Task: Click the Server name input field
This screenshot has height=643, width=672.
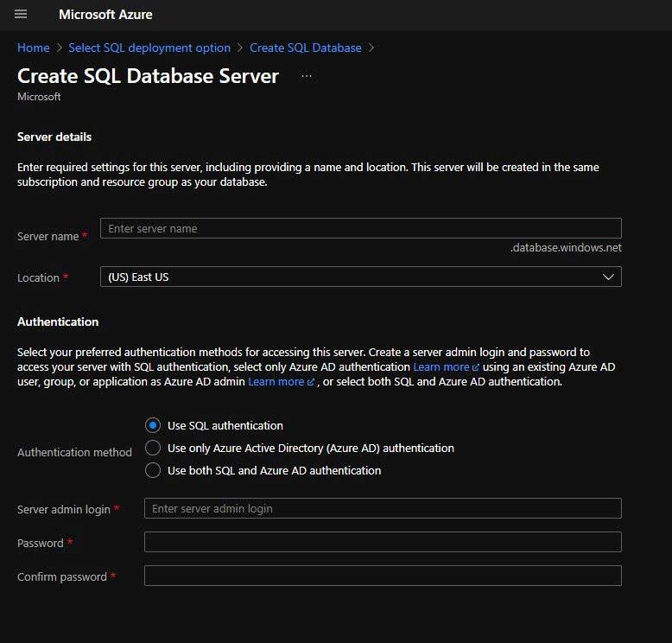Action: pyautogui.click(x=361, y=228)
